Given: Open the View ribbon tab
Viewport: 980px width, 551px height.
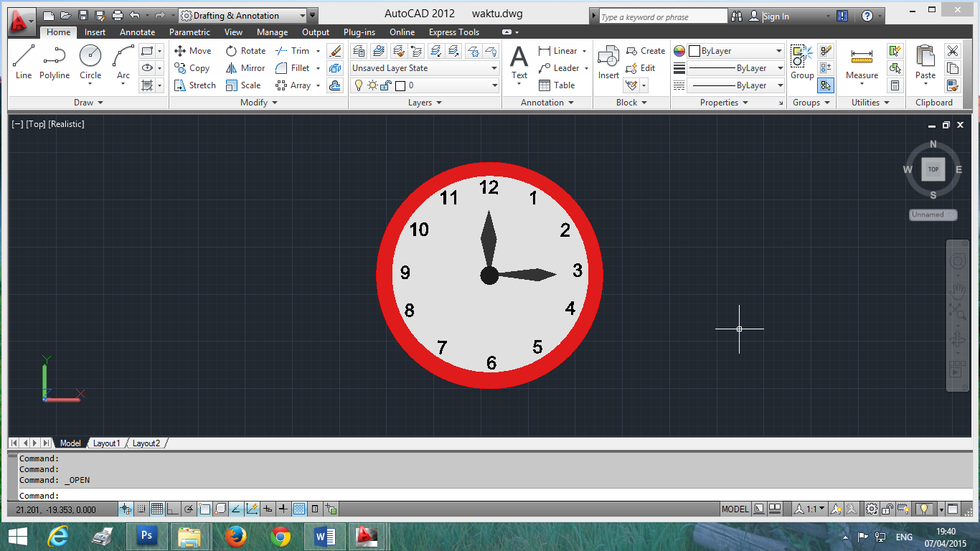Looking at the screenshot, I should pos(233,32).
